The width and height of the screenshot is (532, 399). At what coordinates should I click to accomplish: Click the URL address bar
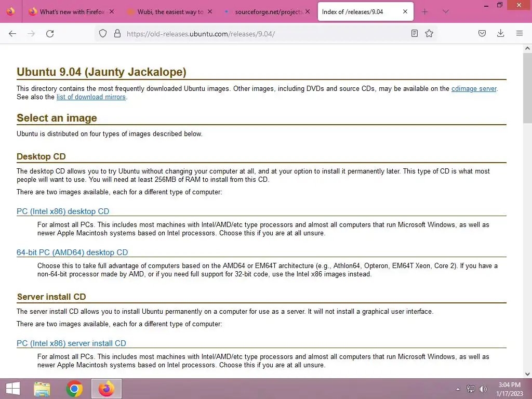pyautogui.click(x=267, y=34)
